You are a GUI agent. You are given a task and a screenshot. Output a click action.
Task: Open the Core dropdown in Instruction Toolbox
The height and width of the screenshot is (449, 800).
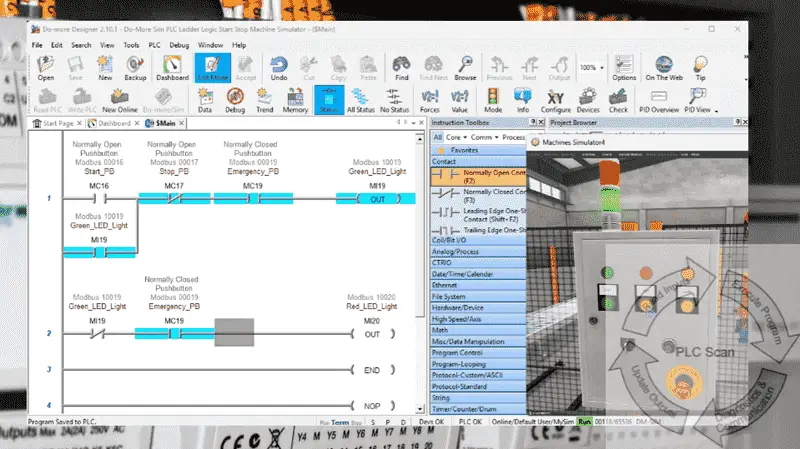pyautogui.click(x=456, y=137)
